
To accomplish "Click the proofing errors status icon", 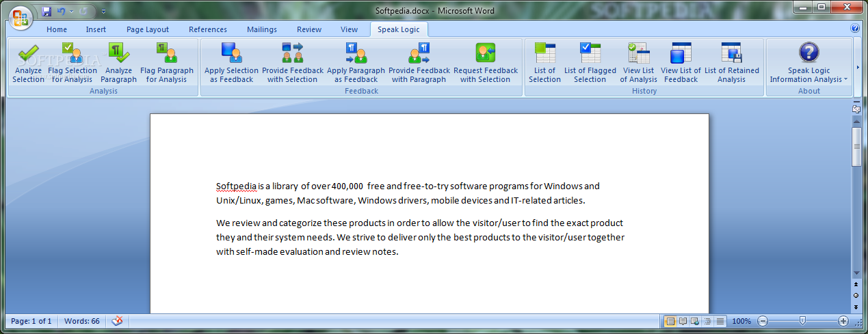I will click(x=117, y=321).
